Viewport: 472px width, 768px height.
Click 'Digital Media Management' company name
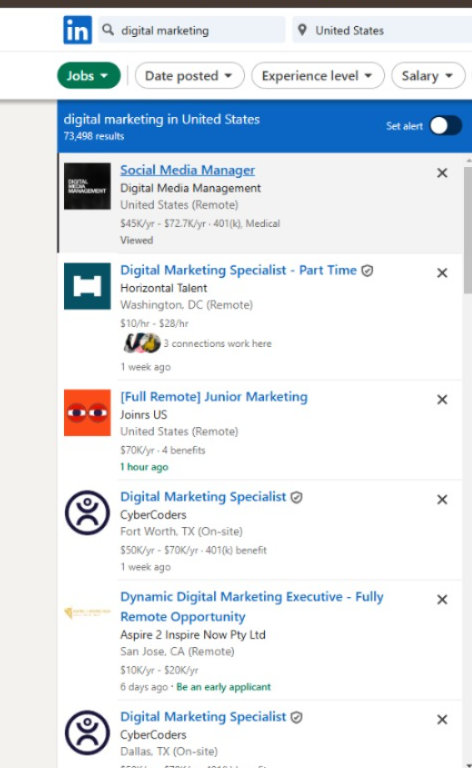(190, 188)
